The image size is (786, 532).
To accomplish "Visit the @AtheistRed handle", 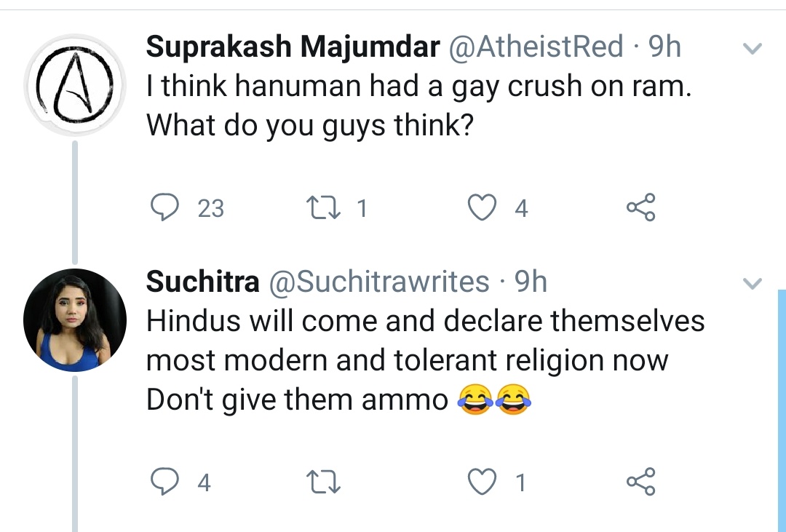I will click(536, 47).
